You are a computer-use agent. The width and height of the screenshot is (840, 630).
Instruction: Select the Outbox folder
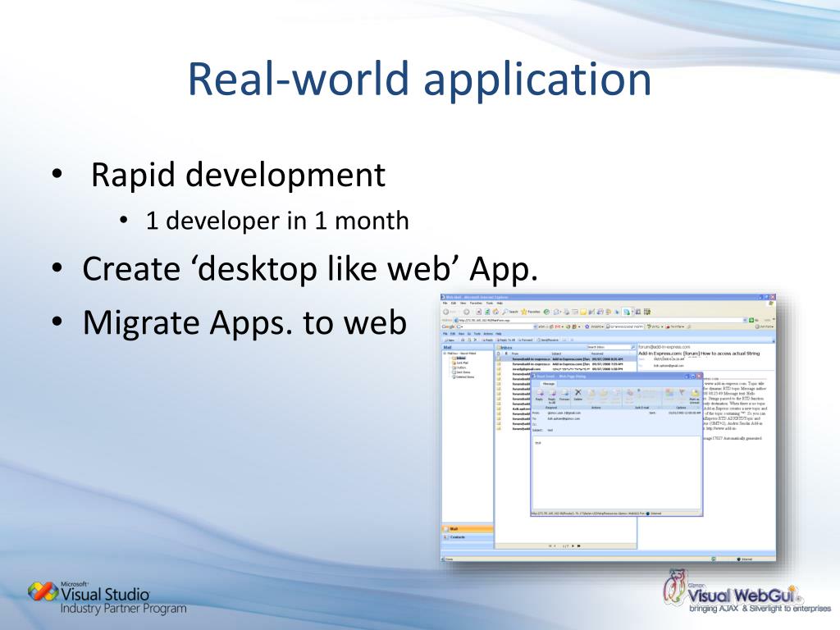(460, 367)
